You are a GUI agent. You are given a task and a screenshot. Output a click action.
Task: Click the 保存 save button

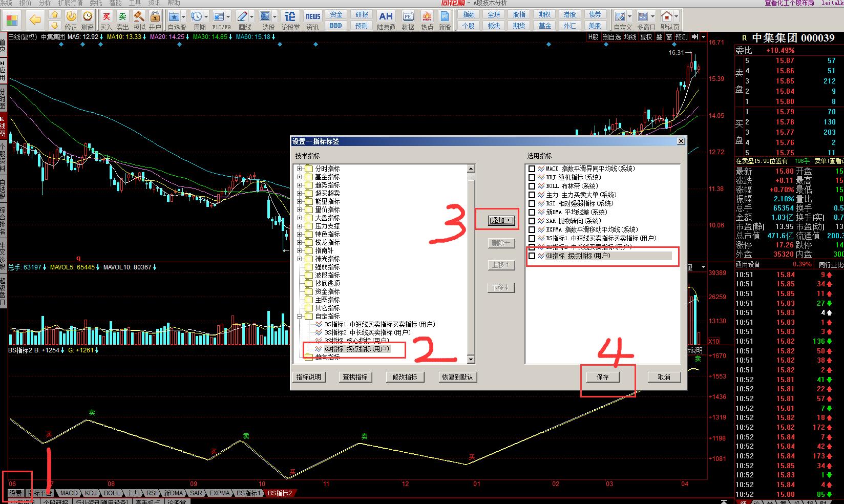click(x=603, y=377)
